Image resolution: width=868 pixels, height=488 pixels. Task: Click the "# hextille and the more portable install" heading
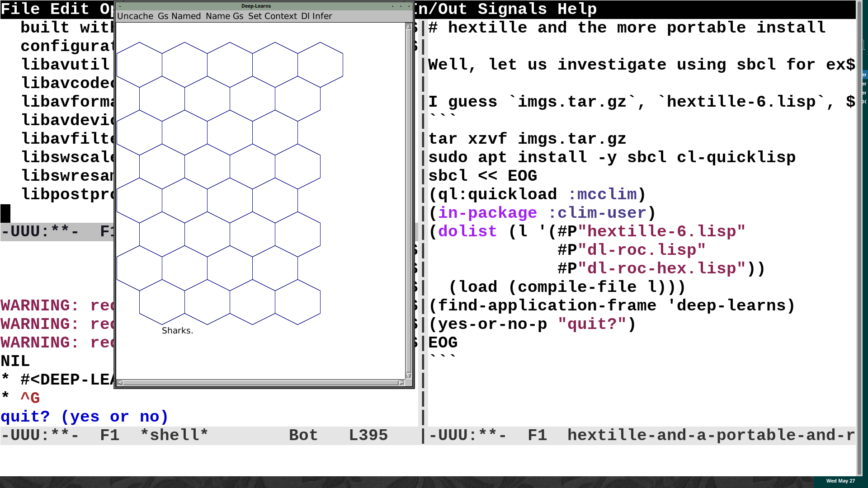(627, 28)
